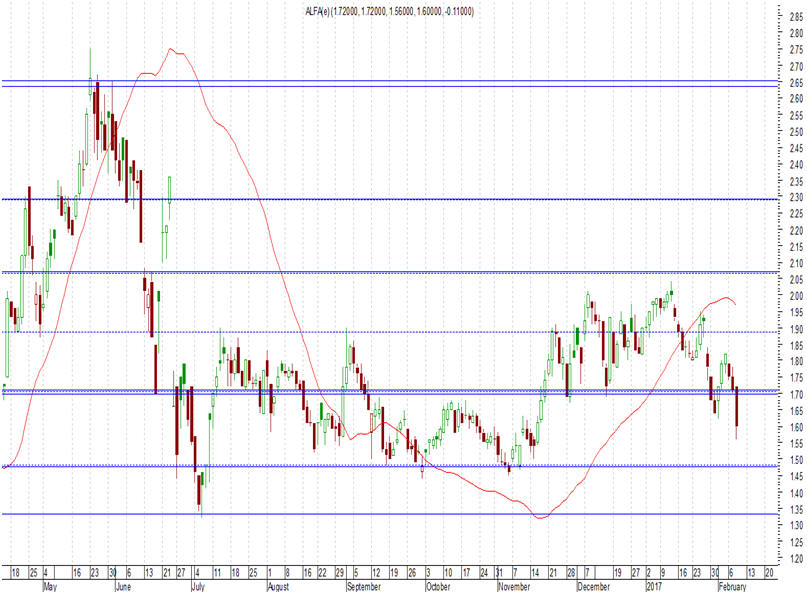Screen dimensions: 807x594
Task: Click the 14 date label in November
Action: (x=535, y=573)
